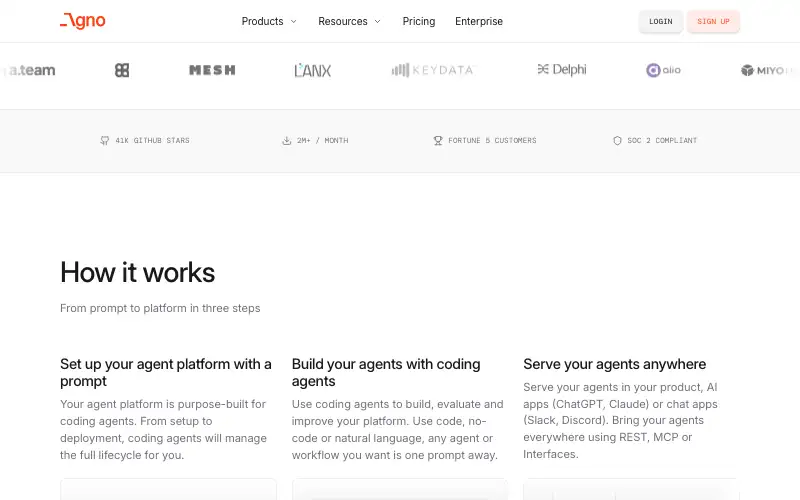Click the LOGIN button
The image size is (800, 500).
coord(661,21)
